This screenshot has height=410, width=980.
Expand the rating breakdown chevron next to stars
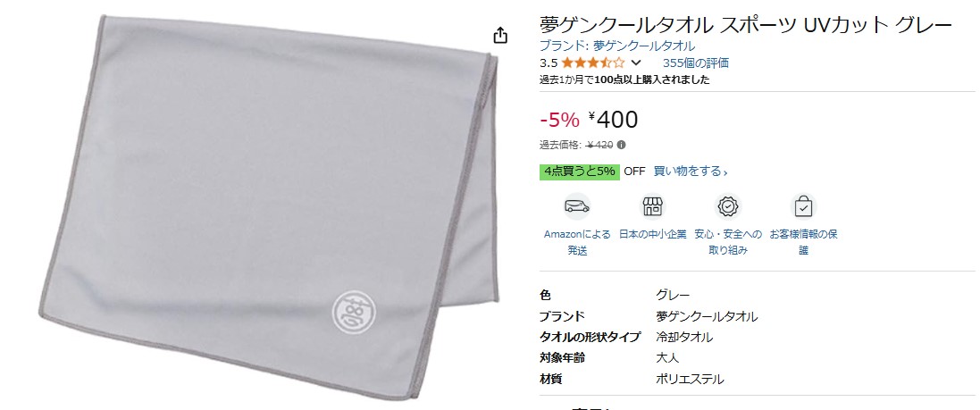tap(636, 63)
